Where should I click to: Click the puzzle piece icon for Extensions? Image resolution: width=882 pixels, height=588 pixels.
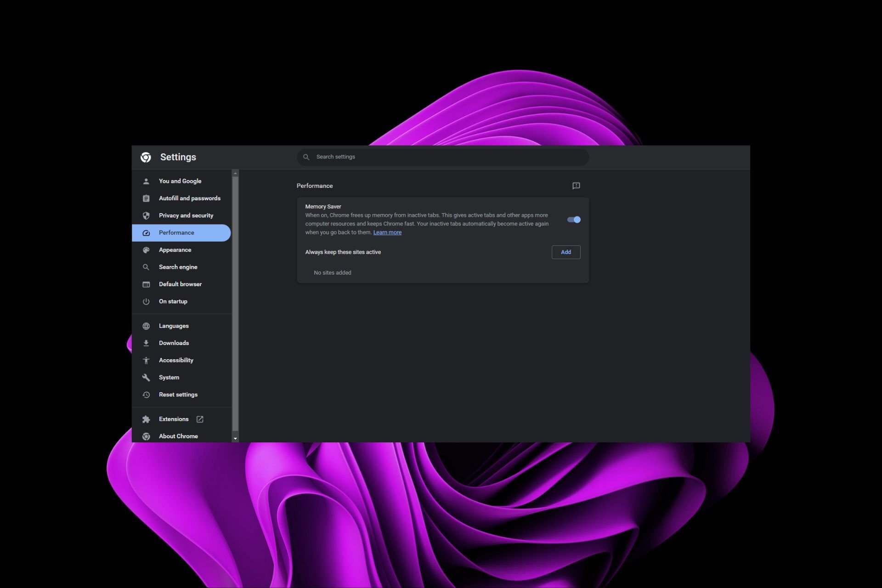[x=146, y=419]
